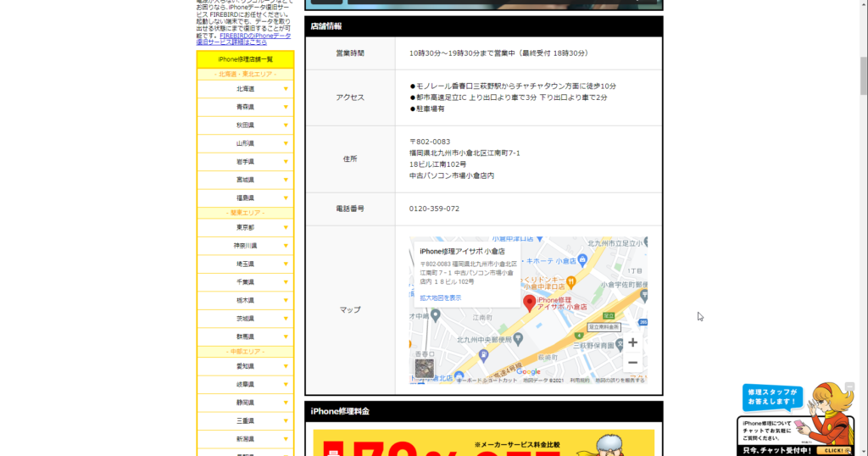Click the iPhone修理店舗一覧 sidebar header
The image size is (868, 456).
pyautogui.click(x=245, y=60)
